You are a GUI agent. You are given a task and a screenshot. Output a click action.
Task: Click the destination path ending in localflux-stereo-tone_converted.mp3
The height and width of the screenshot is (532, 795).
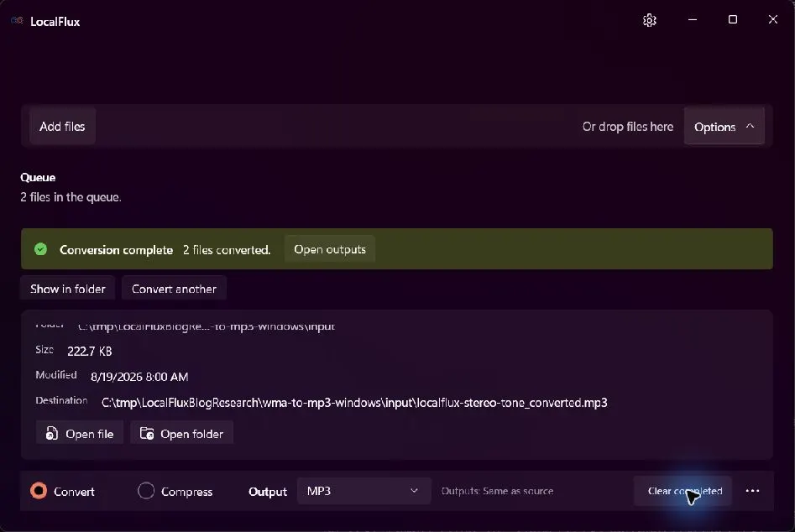click(x=354, y=403)
